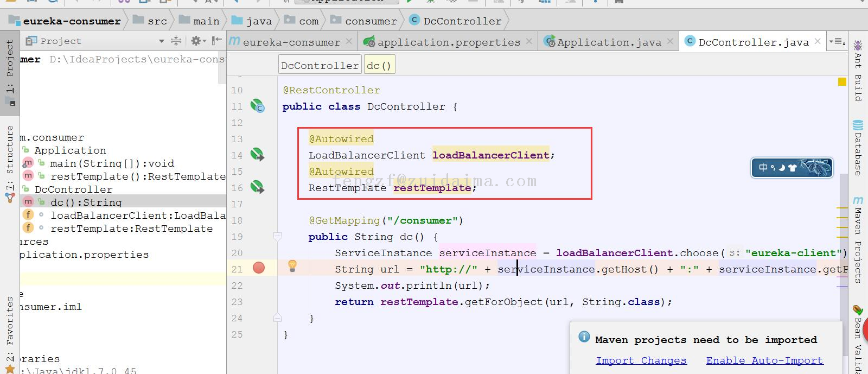Click the moon icon in input method bar
This screenshot has width=868, height=374.
pyautogui.click(x=782, y=168)
